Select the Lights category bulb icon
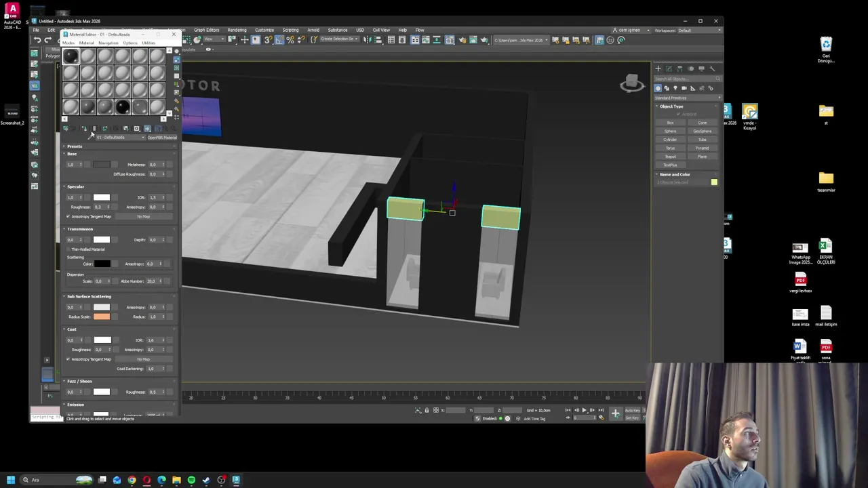868x488 pixels. [675, 88]
